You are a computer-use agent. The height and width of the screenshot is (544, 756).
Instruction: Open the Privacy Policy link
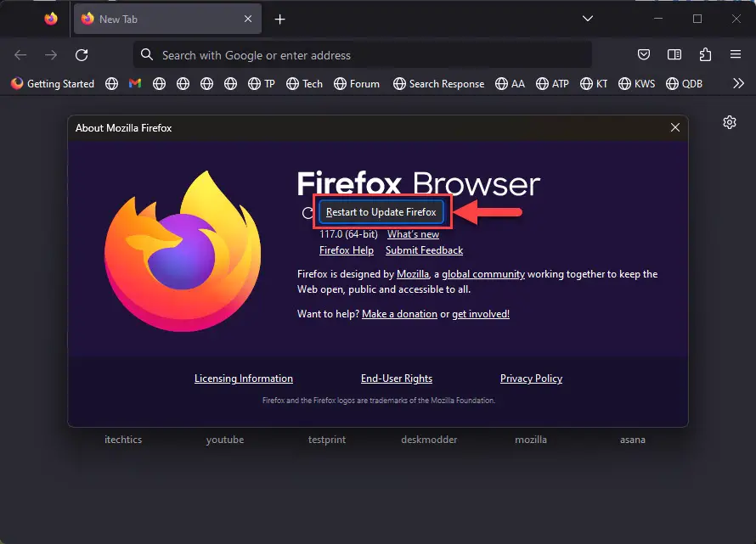coord(531,379)
